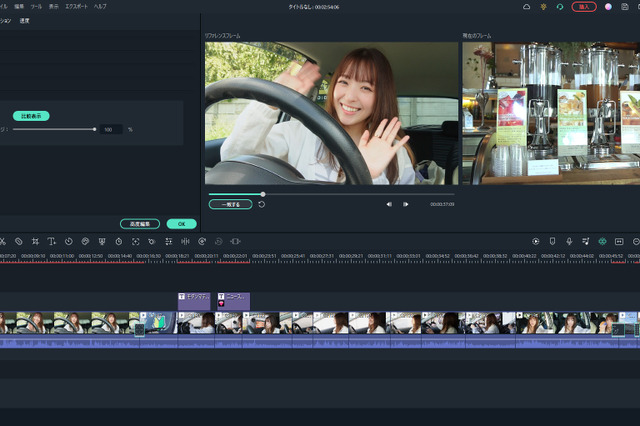The image size is (640, 426).
Task: Click the ruler at timecode 00:00:20:11
Action: pos(206,256)
